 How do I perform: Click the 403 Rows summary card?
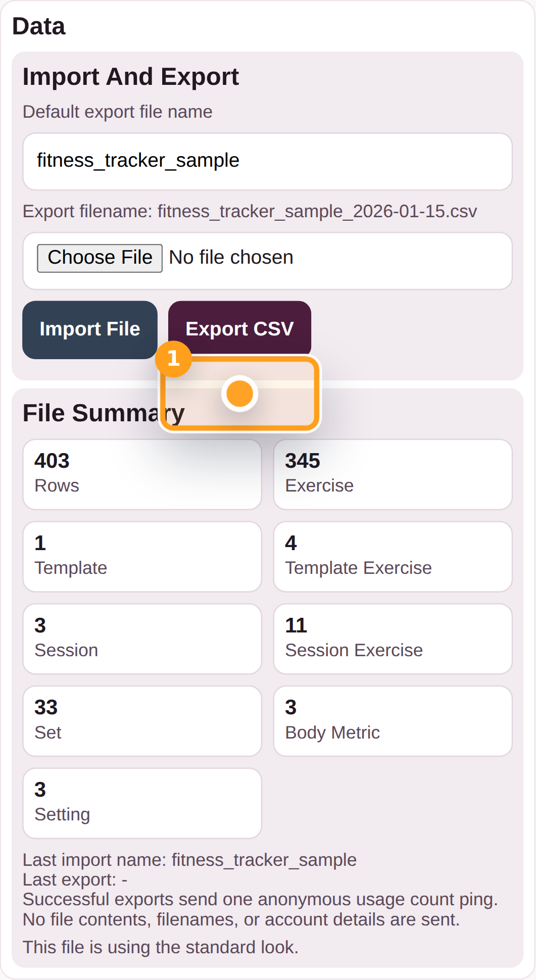pos(141,474)
